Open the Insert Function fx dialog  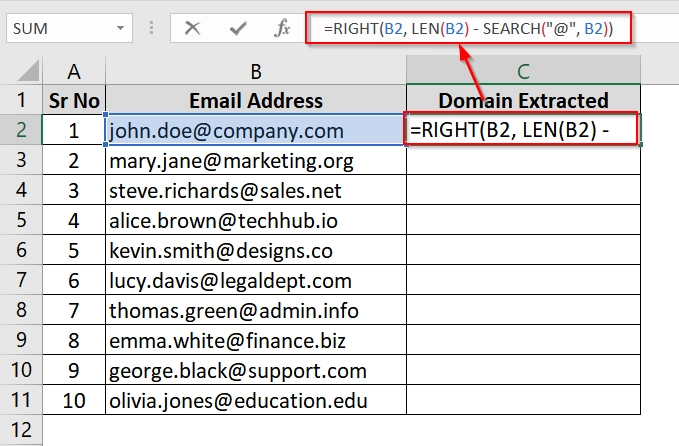click(282, 29)
